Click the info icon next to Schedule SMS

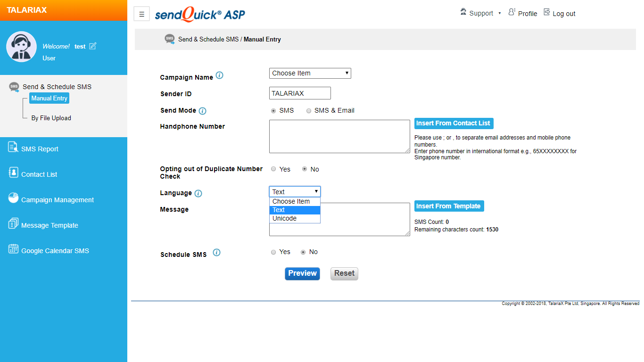coord(216,253)
